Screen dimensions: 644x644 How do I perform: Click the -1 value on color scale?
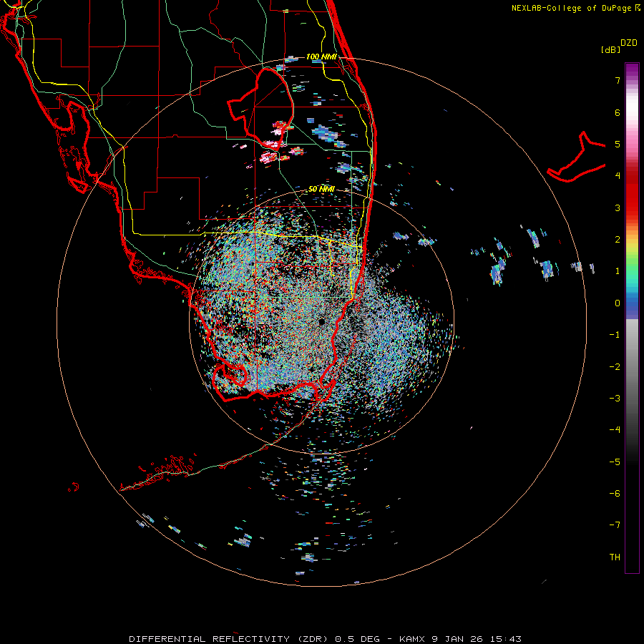tap(615, 335)
